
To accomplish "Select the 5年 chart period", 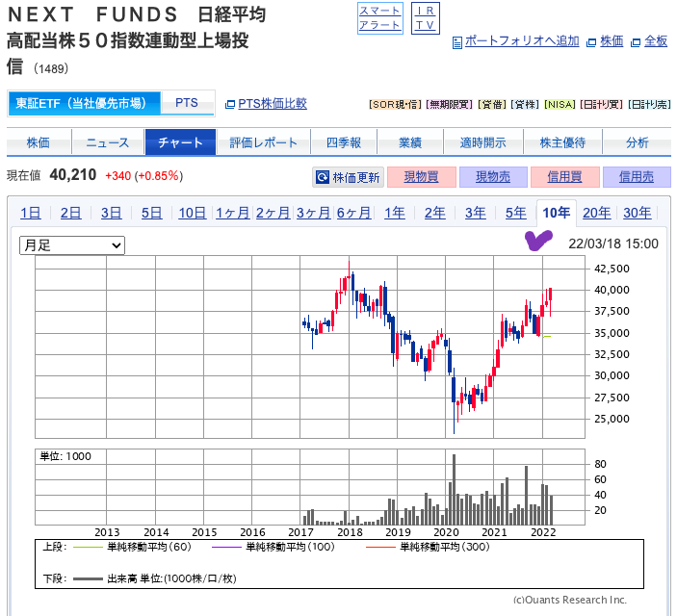I will pyautogui.click(x=516, y=213).
